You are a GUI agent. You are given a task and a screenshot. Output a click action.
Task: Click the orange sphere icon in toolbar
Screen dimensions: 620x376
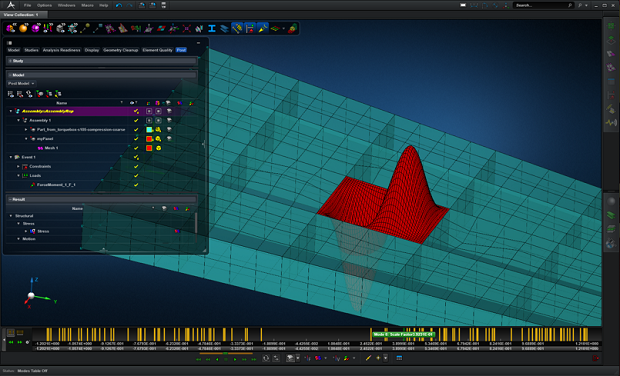(x=23, y=28)
